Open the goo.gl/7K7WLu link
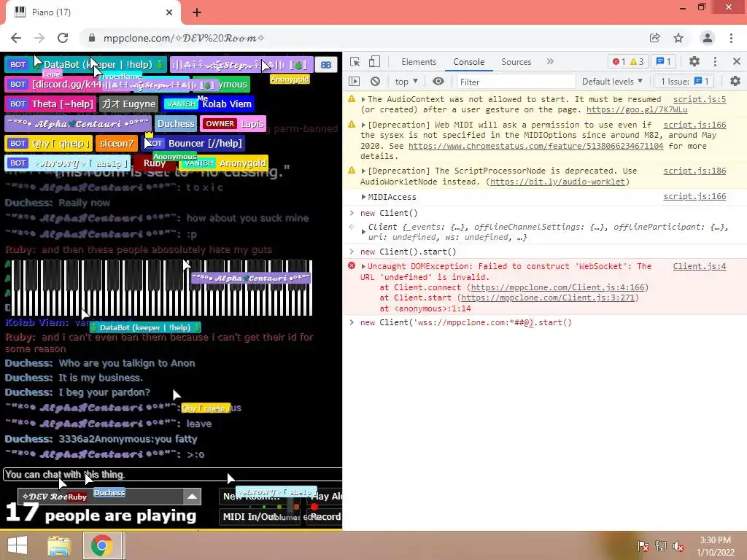This screenshot has width=747, height=560. coord(637,109)
